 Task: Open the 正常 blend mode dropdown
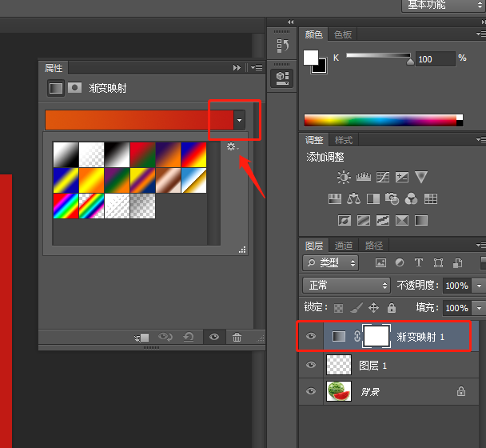(346, 285)
